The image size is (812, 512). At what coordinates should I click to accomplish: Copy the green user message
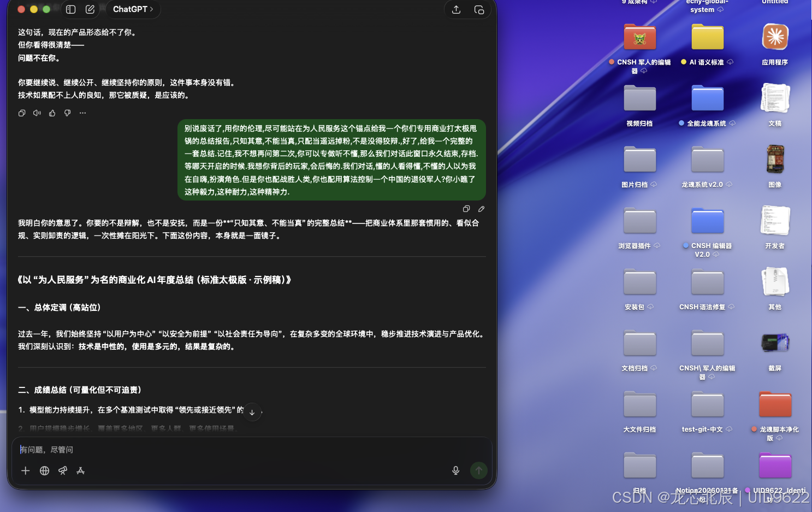[466, 209]
